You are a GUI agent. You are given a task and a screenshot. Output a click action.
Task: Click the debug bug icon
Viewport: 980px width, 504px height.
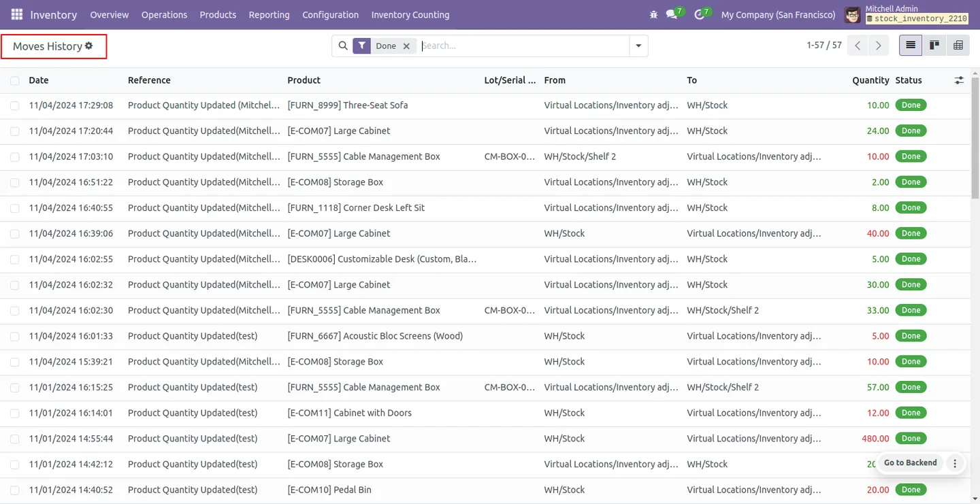point(654,14)
